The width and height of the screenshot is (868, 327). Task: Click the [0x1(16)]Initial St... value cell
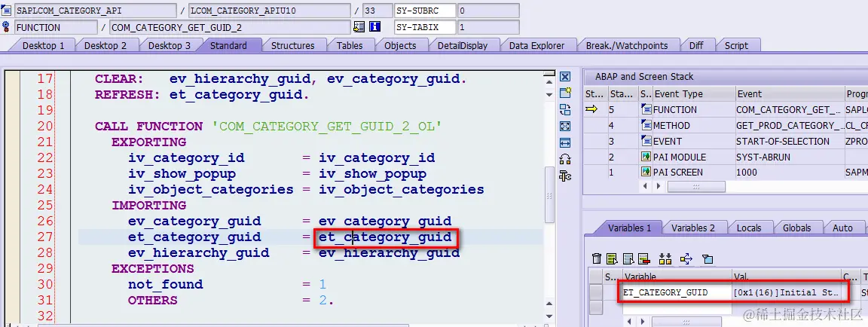coord(786,292)
